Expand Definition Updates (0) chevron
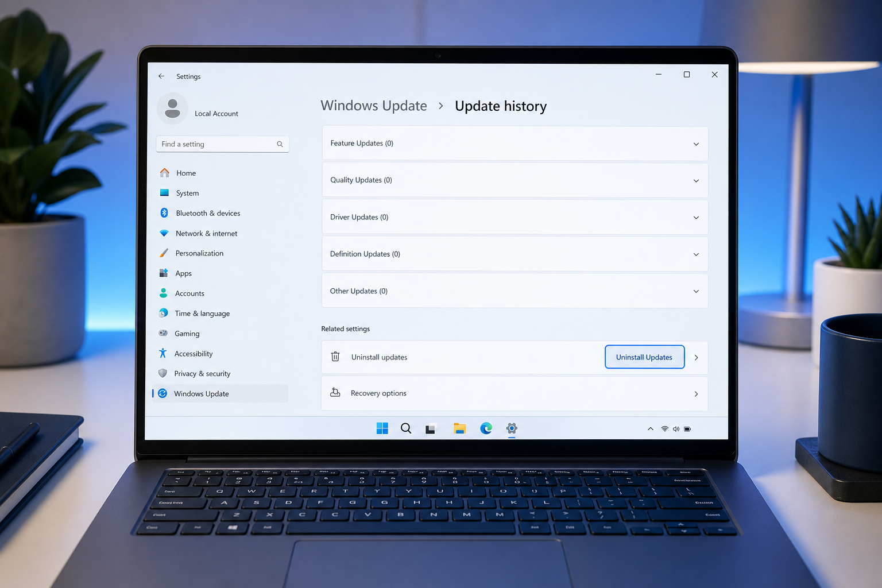Image resolution: width=882 pixels, height=588 pixels. pyautogui.click(x=696, y=254)
